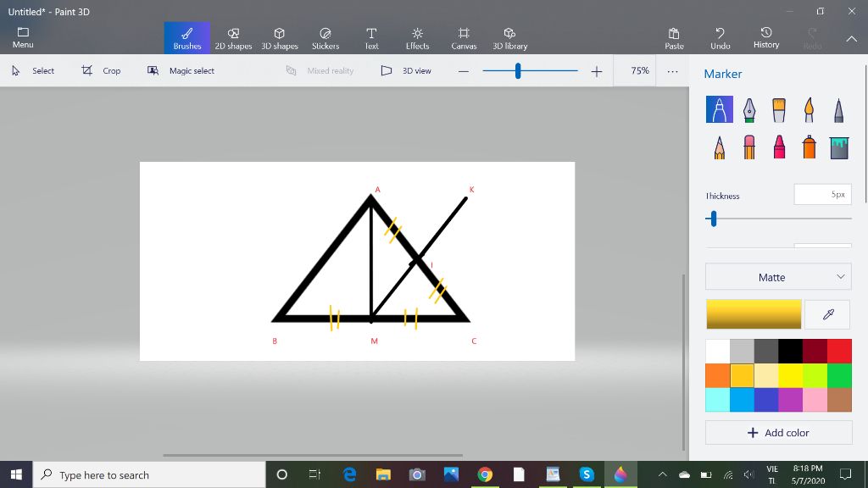Open the Text tab
This screenshot has height=488, width=868.
click(x=371, y=38)
